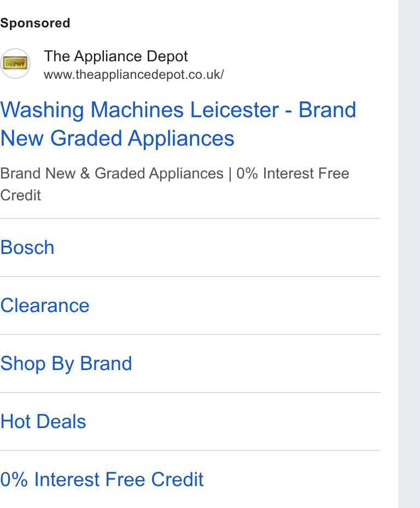Select the Bosch sitelink
The width and height of the screenshot is (420, 508).
pyautogui.click(x=27, y=247)
